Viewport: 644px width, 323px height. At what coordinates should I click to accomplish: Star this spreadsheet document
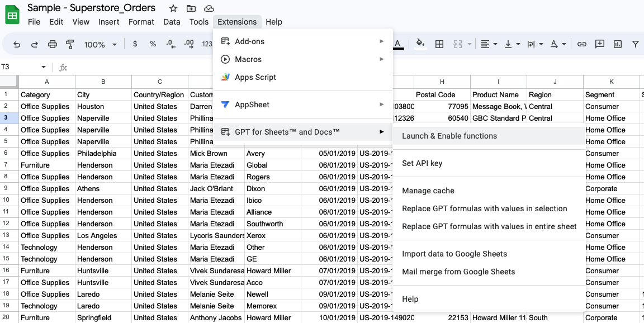pos(173,8)
